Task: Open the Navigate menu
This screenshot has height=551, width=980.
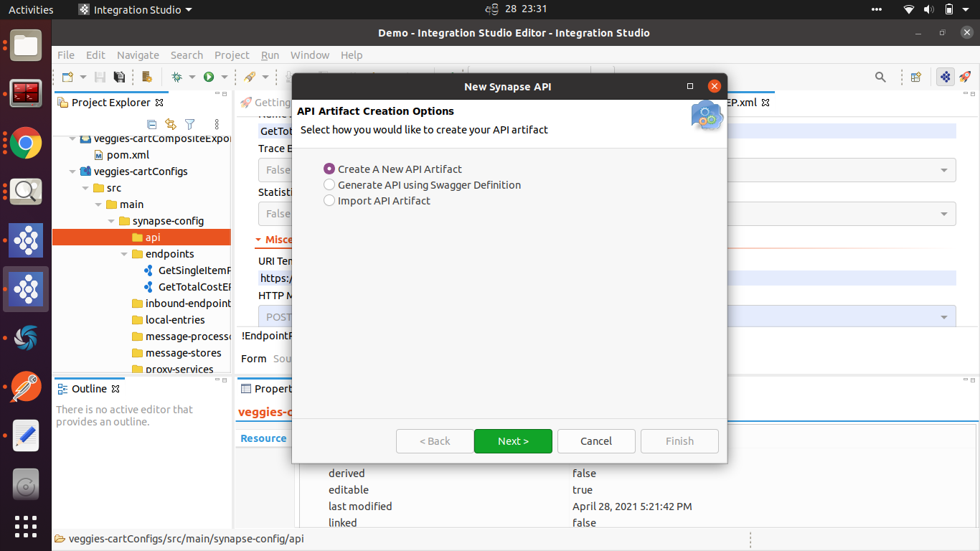Action: coord(138,55)
